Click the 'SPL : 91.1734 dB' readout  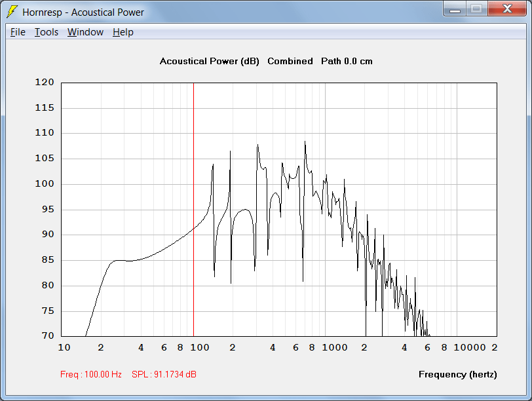point(164,374)
